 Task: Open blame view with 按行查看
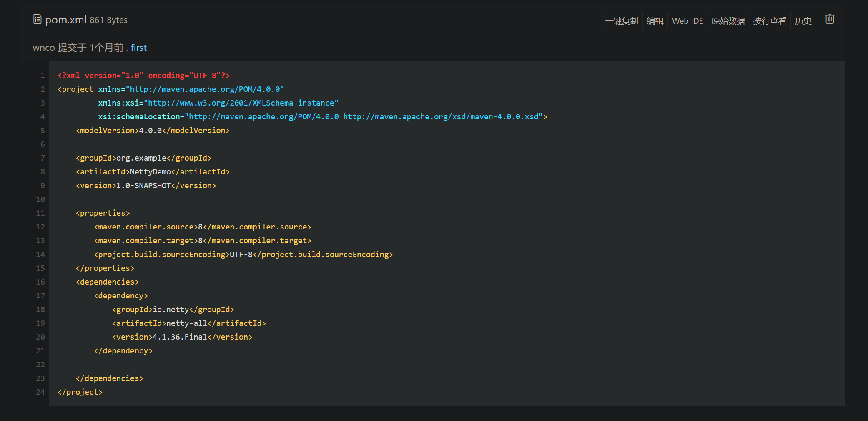770,21
